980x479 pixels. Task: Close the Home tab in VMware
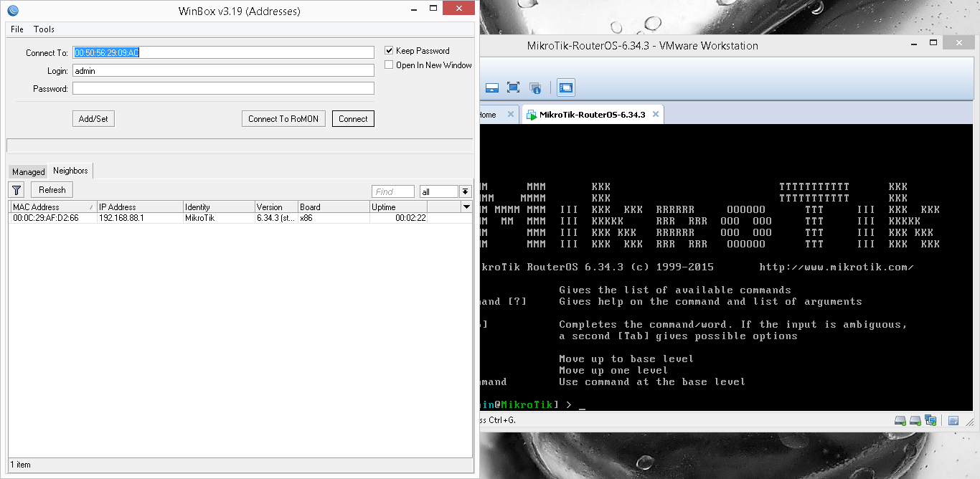pos(511,114)
